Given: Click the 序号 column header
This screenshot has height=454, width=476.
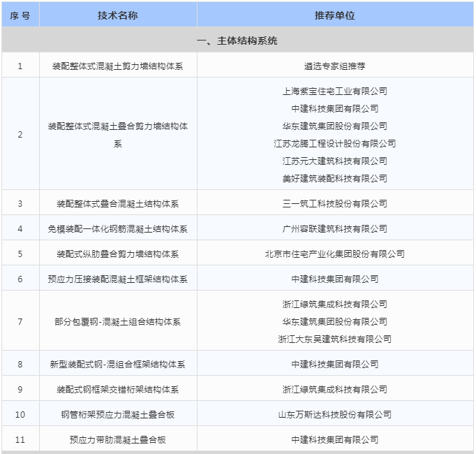Looking at the screenshot, I should tap(20, 15).
